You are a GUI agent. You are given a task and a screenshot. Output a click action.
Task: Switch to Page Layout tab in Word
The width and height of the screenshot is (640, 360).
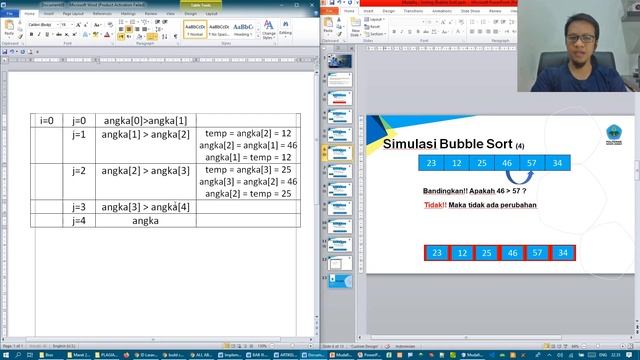73,13
